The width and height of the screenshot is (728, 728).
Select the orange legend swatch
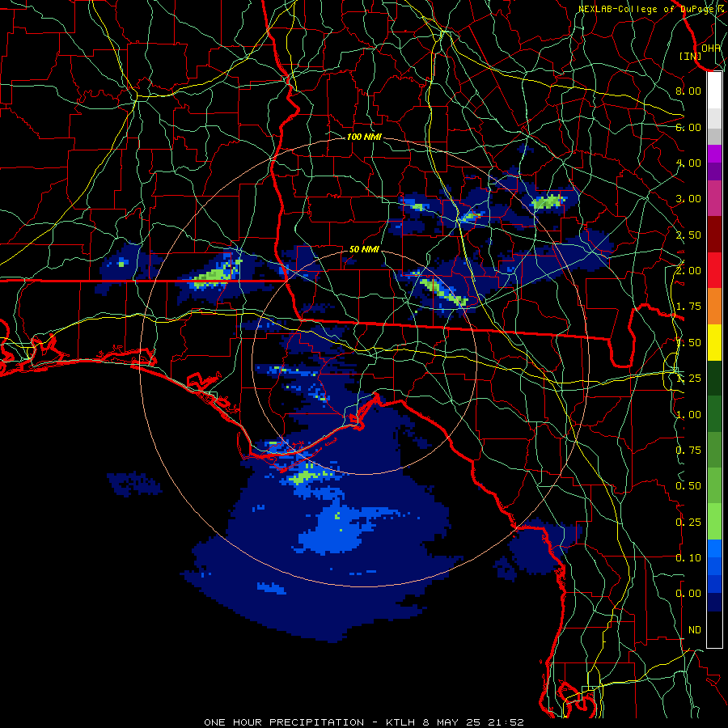tap(714, 307)
